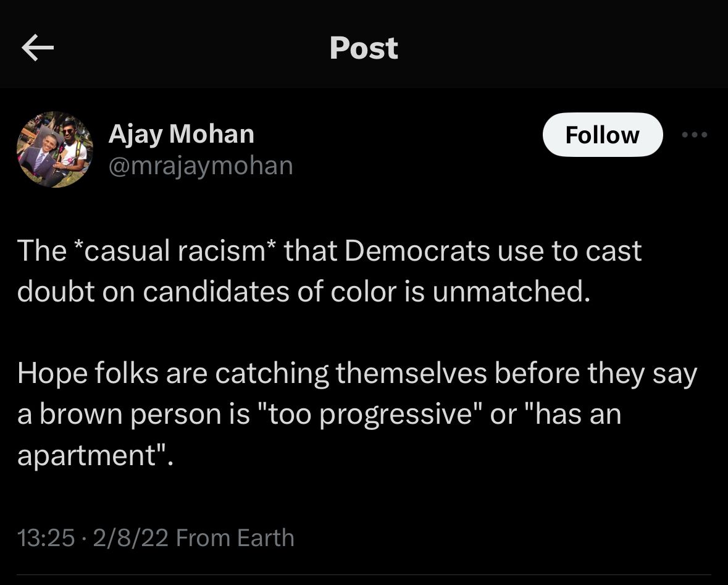The width and height of the screenshot is (728, 585).
Task: Open Ajay Mohan's profile picture
Action: (54, 149)
